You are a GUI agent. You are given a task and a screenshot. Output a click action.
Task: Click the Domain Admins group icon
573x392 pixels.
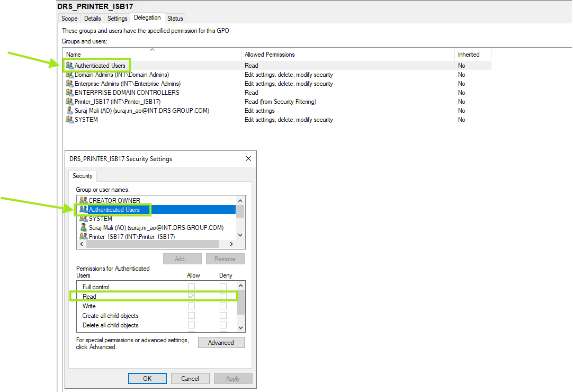[x=69, y=75]
